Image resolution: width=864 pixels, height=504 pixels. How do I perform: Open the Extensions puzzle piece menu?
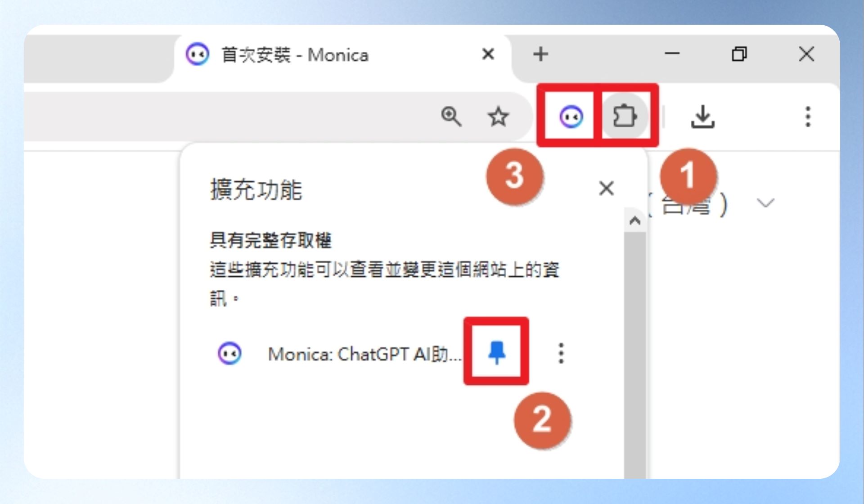(x=625, y=117)
